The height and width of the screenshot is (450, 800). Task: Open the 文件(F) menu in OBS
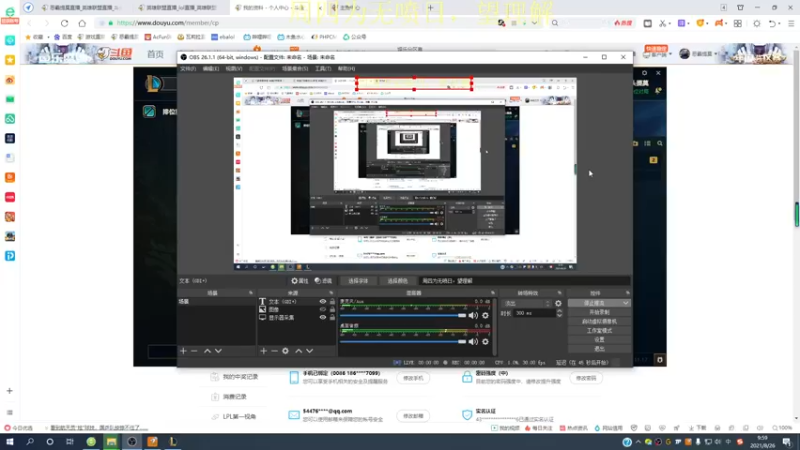(188, 68)
